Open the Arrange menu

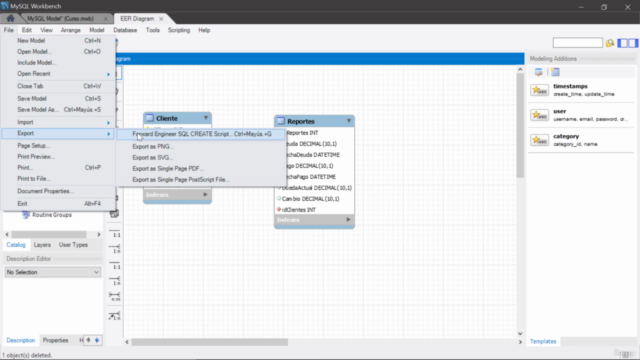70,30
